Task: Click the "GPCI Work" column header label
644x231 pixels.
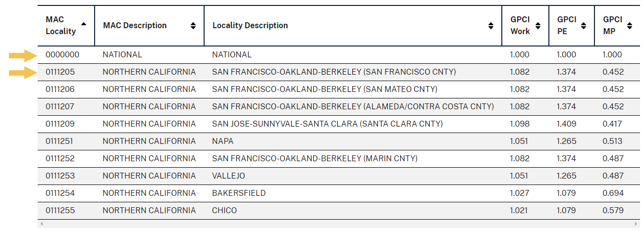Action: (x=520, y=26)
